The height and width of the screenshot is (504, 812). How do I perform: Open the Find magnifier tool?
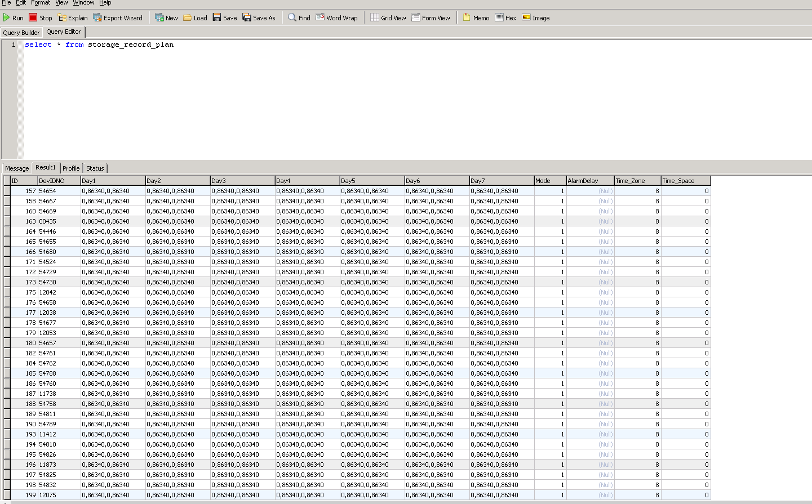tap(292, 17)
